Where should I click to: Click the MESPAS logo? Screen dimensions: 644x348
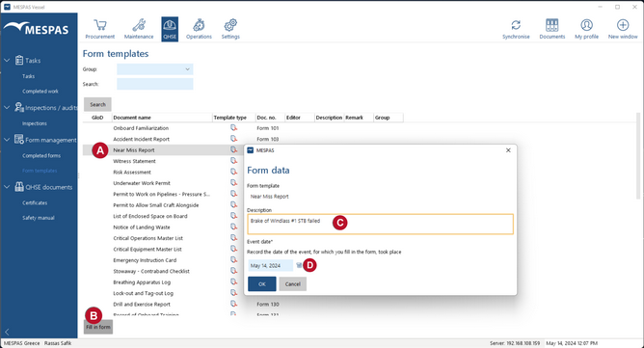(x=36, y=29)
